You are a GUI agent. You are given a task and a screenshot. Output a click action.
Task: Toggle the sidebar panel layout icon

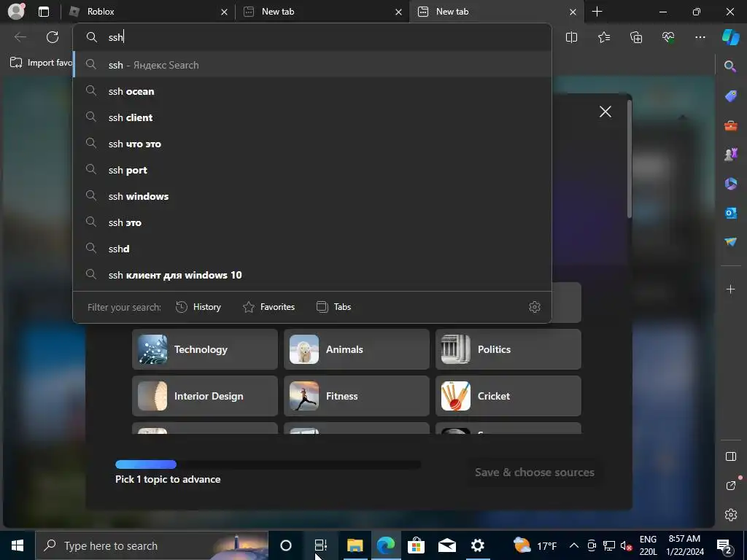pos(730,456)
